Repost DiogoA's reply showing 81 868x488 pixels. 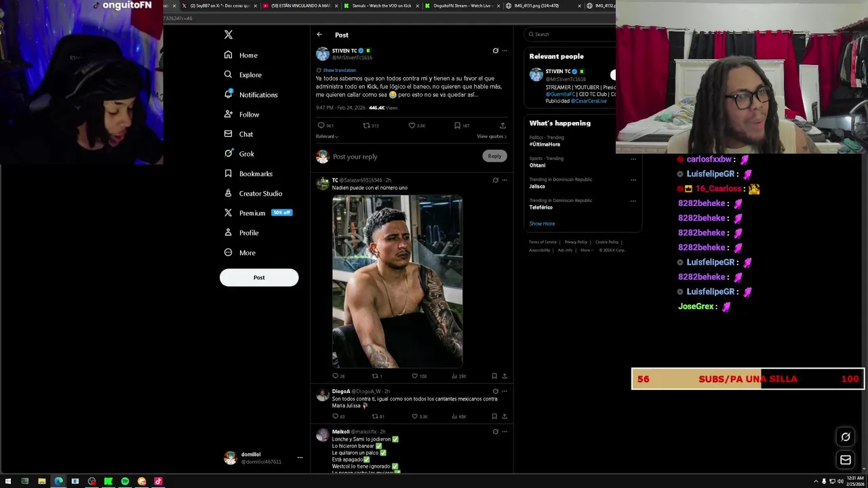pos(375,416)
